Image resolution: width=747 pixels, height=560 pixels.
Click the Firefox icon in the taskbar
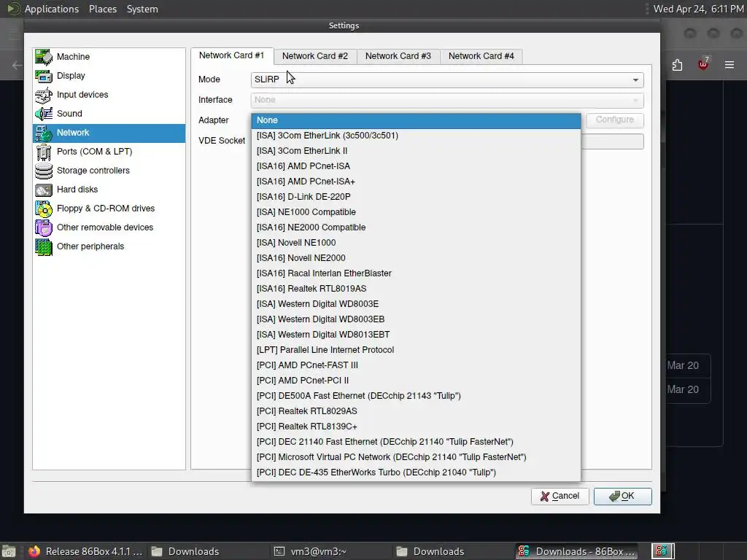click(x=34, y=551)
